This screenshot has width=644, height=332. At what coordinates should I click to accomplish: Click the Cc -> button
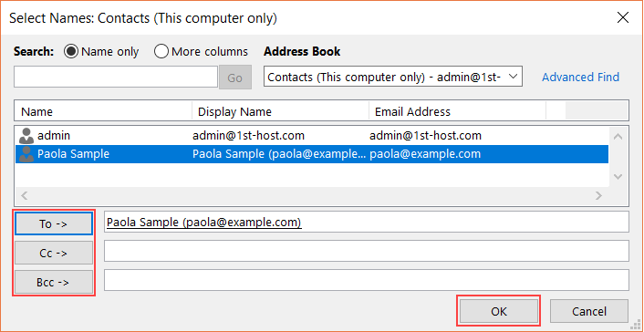click(x=54, y=254)
